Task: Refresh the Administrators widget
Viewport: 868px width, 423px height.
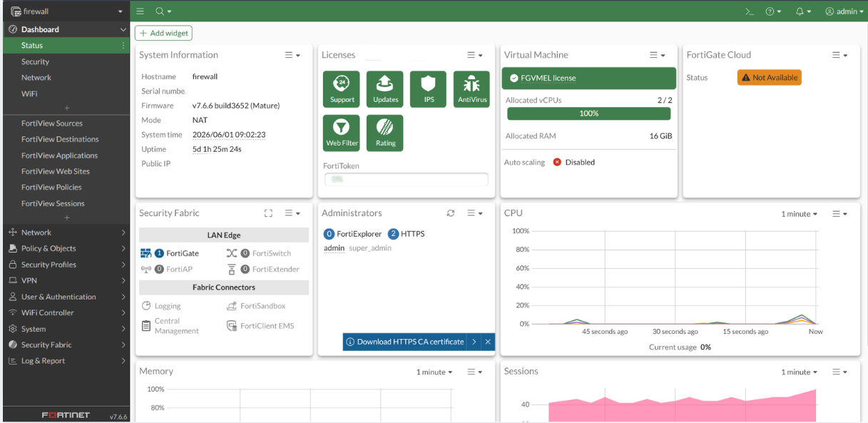Action: (451, 213)
